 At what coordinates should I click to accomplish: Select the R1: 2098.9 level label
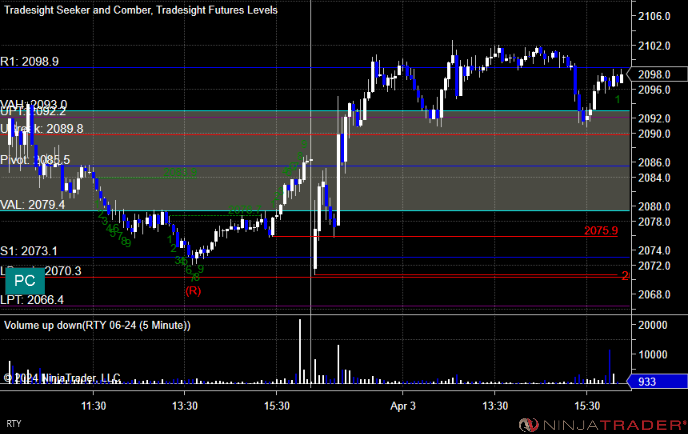pyautogui.click(x=29, y=61)
